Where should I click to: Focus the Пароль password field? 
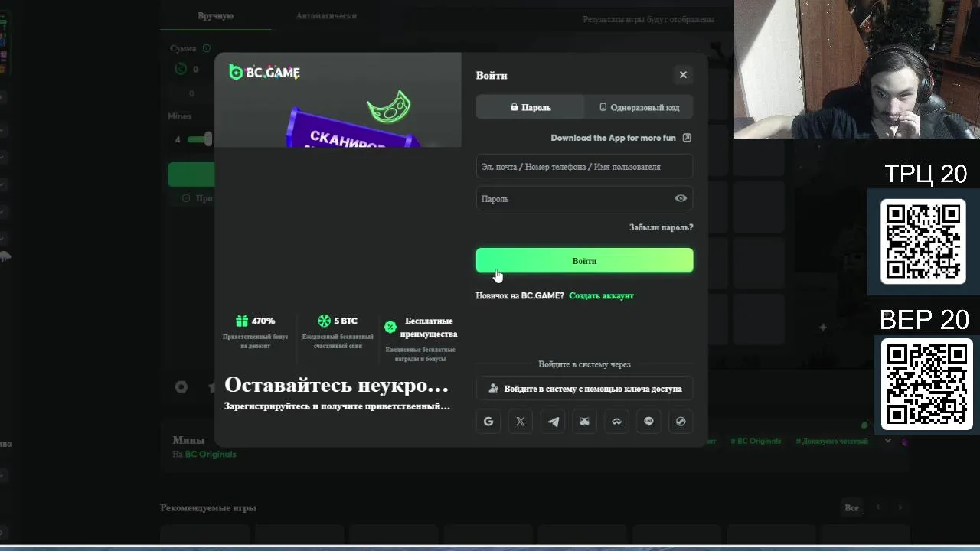[584, 198]
